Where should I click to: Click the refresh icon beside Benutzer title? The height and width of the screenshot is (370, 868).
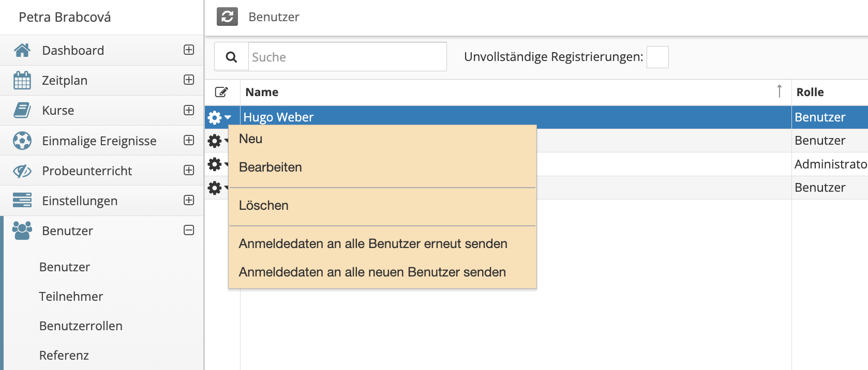tap(227, 17)
